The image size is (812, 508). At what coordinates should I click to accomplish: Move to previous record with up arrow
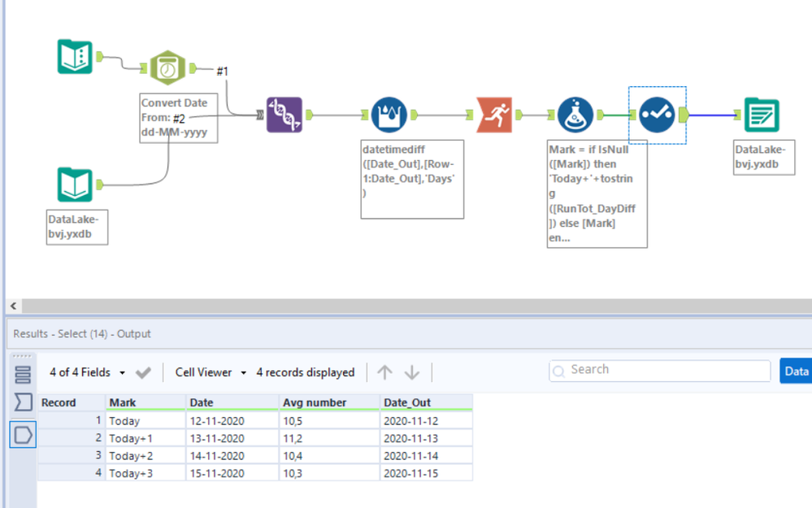[384, 372]
